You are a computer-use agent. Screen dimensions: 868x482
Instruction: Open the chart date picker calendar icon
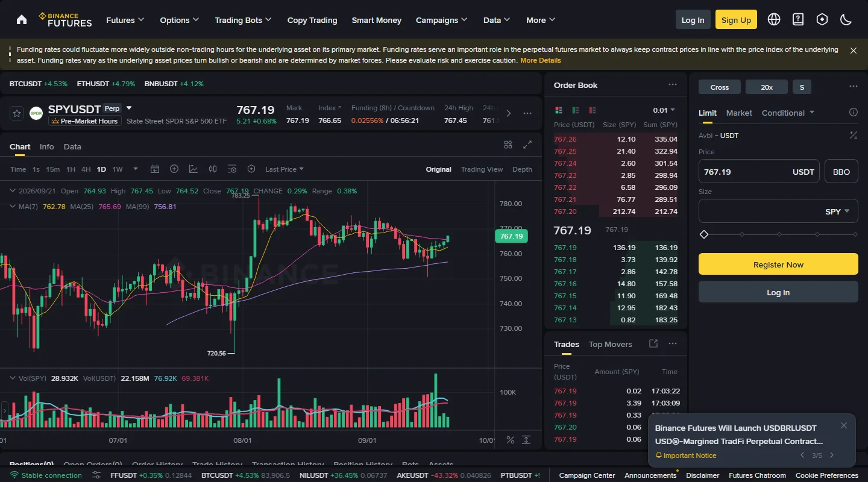click(x=155, y=169)
